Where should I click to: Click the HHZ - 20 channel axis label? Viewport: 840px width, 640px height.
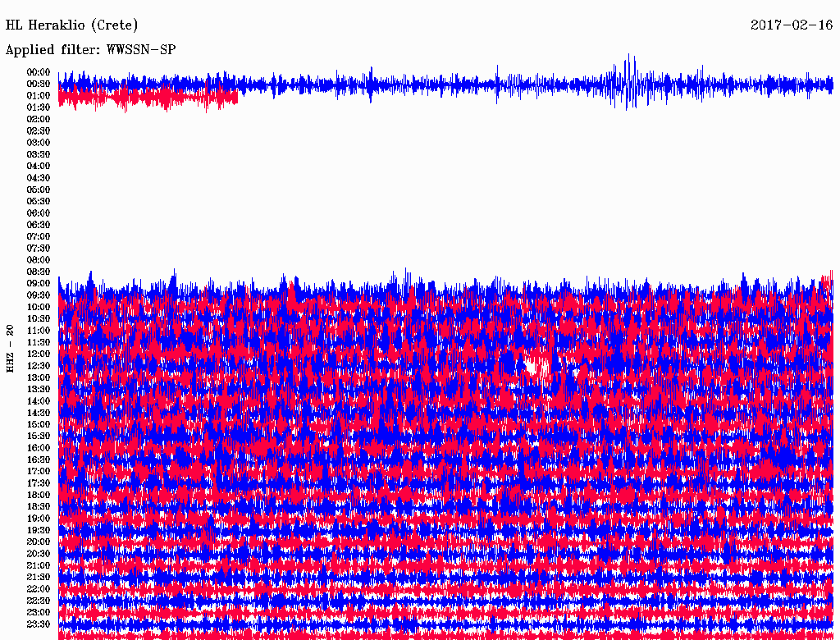coord(11,349)
